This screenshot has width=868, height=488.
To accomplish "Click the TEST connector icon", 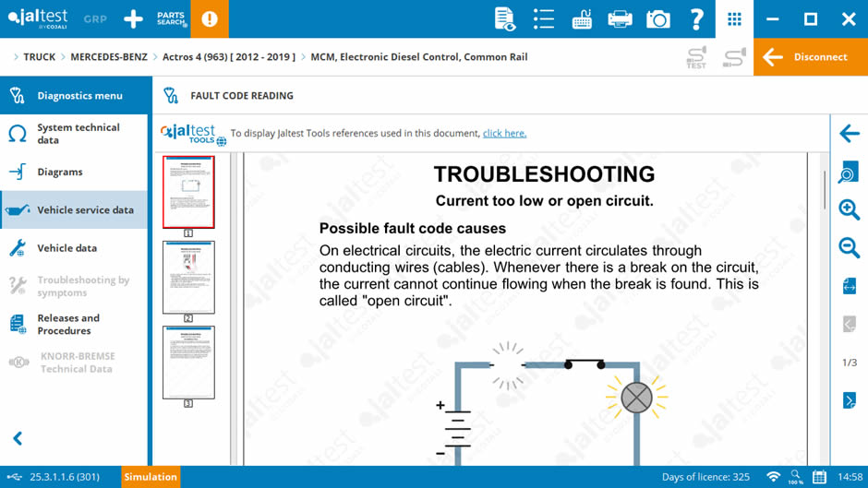I will (696, 57).
